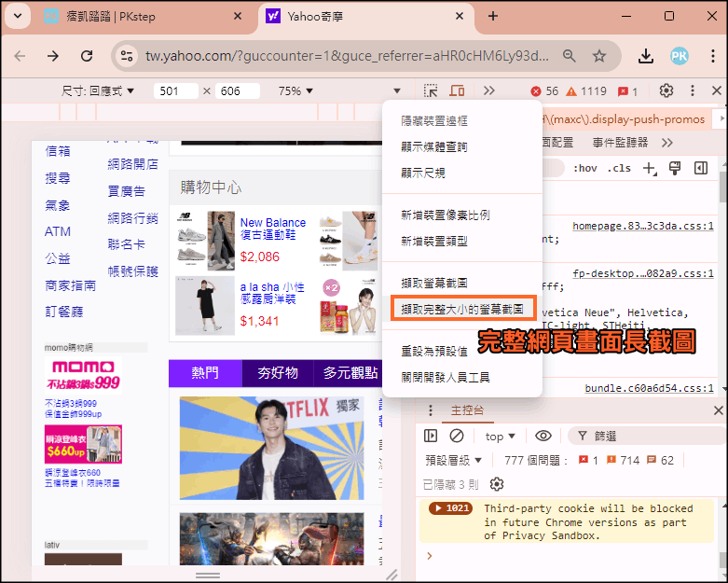Expand more style pane tabs chevron
Screen dimensions: 728x583
667,143
